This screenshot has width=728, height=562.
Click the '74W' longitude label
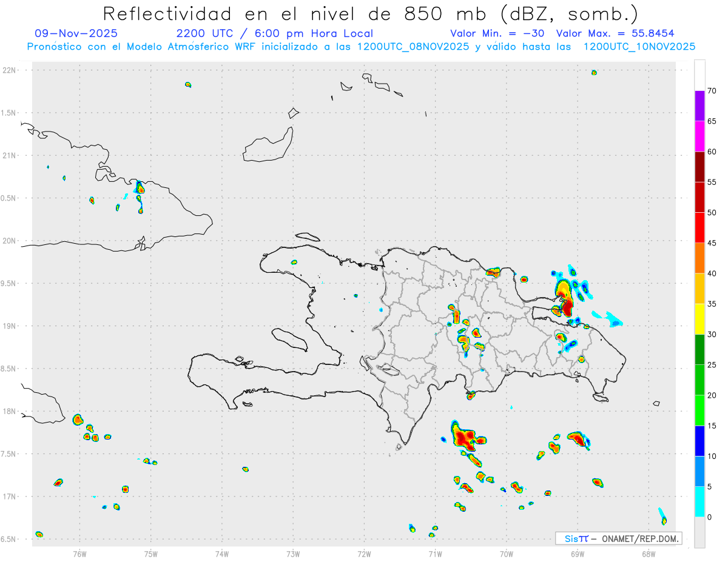222,553
